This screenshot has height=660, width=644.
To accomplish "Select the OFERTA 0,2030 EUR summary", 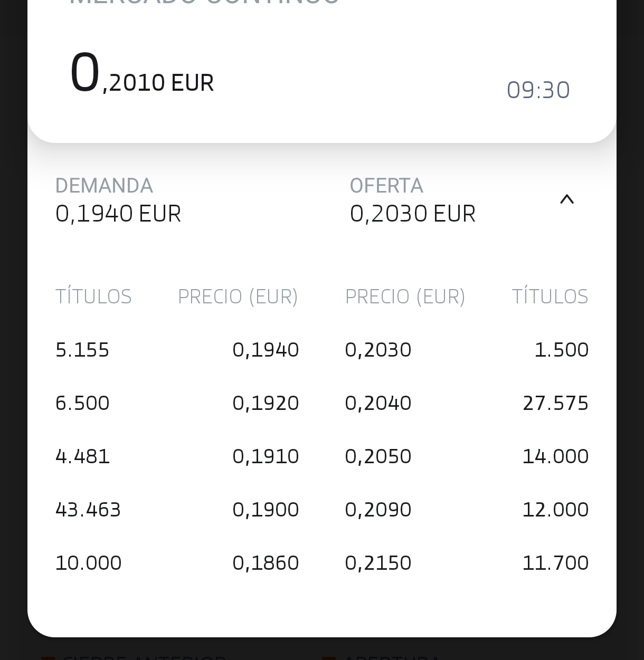I will (x=412, y=200).
